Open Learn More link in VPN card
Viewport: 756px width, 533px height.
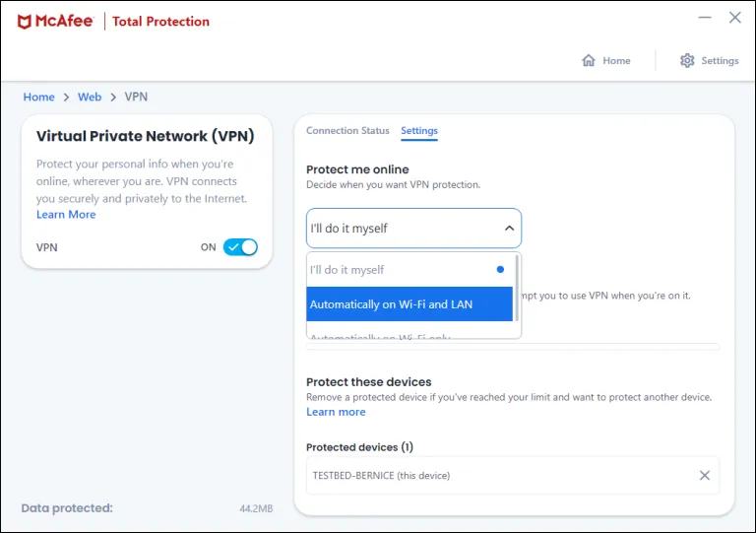66,215
